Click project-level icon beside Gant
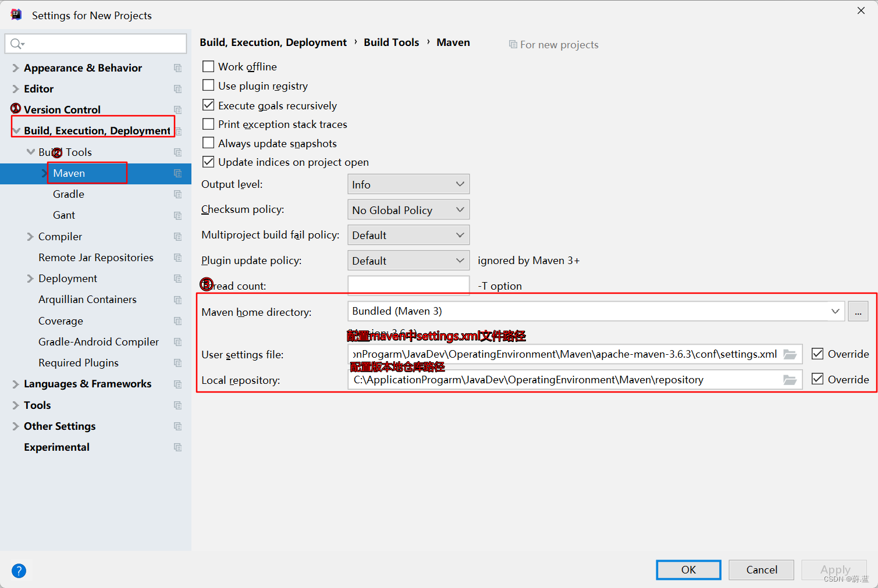 178,215
